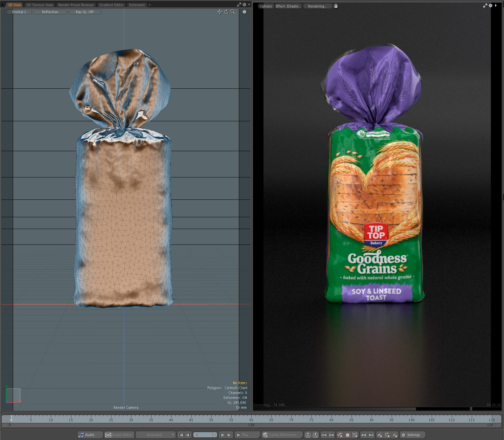Open the Animated keying mode dropdown

(155, 435)
